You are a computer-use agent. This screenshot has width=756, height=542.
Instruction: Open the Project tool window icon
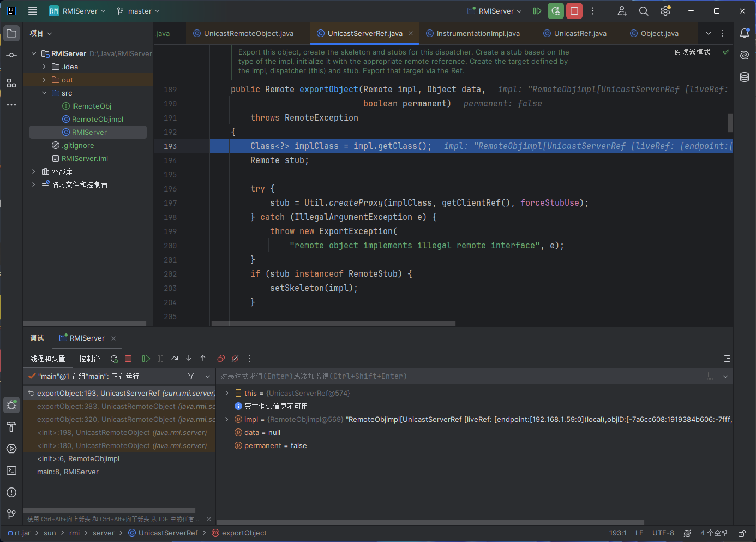point(11,33)
